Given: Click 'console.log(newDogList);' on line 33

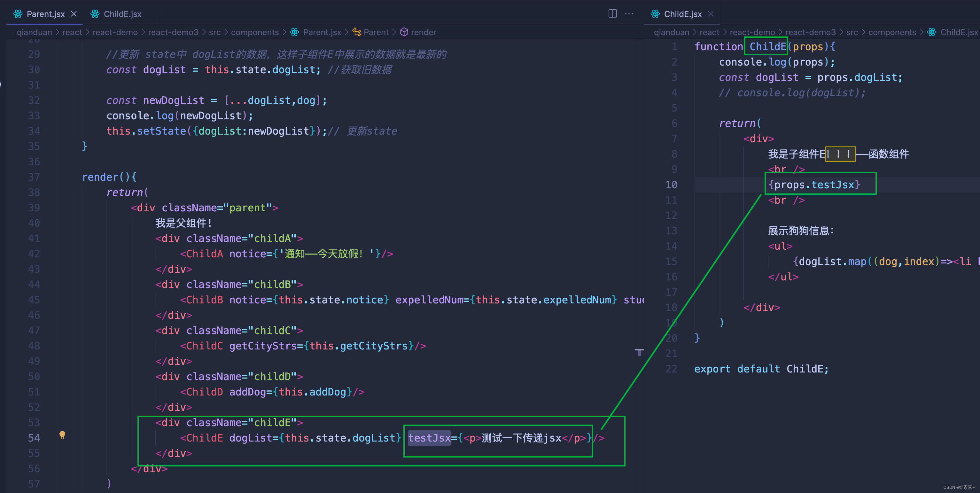Looking at the screenshot, I should click(180, 116).
